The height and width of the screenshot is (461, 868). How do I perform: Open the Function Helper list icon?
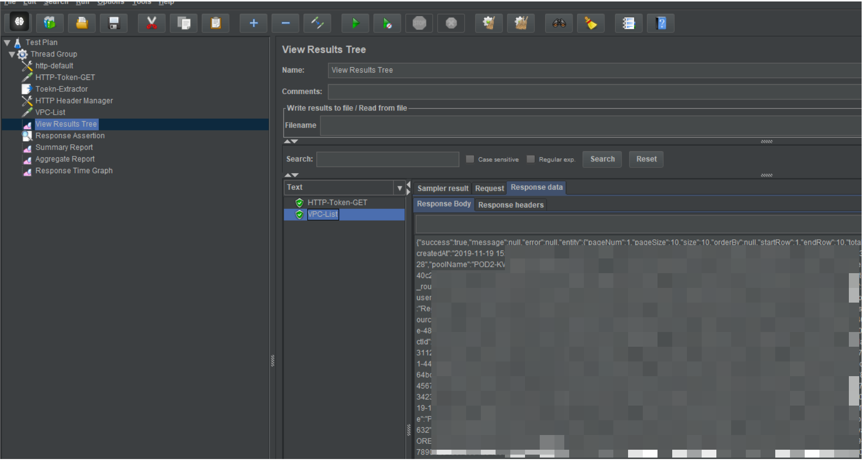coord(629,23)
